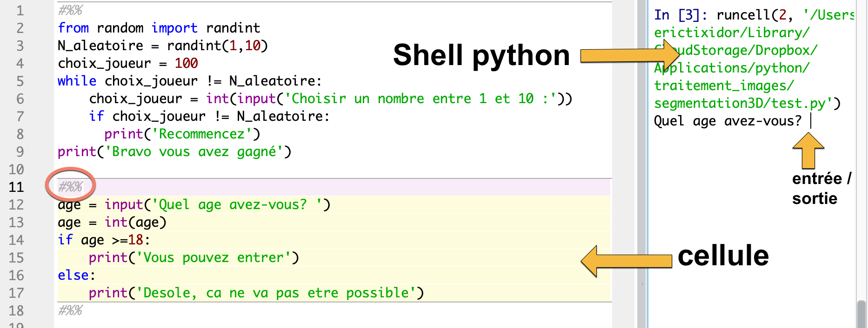This screenshot has height=328, width=868.
Task: Click print('Vous pouvez entrer') in the cell
Action: tap(194, 257)
